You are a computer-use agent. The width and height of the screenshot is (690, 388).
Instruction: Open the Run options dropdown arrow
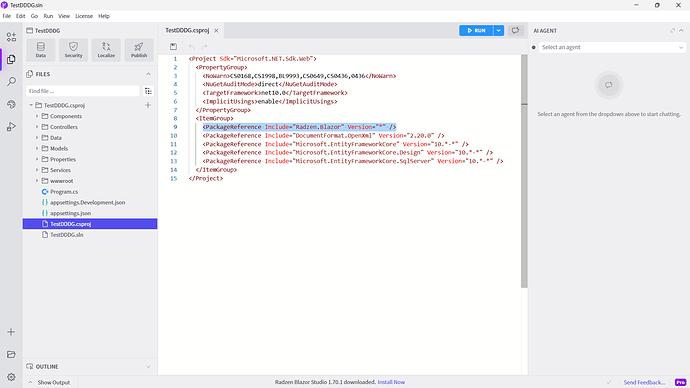click(499, 30)
